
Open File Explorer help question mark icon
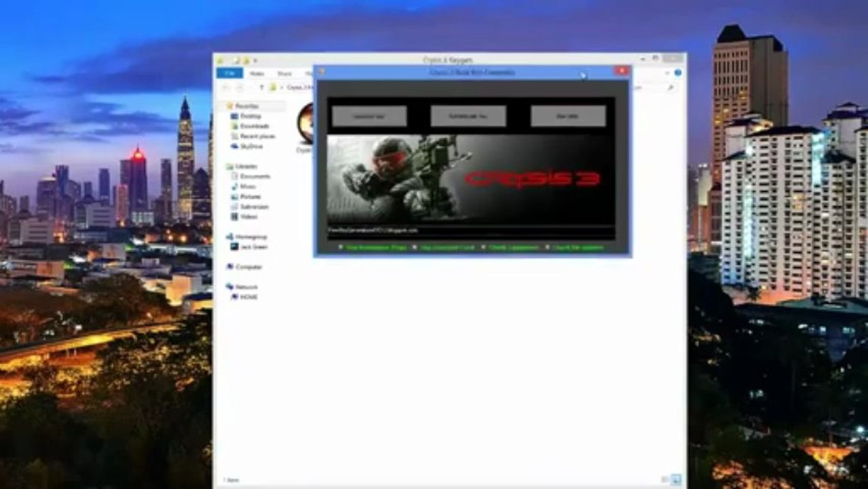click(x=677, y=73)
